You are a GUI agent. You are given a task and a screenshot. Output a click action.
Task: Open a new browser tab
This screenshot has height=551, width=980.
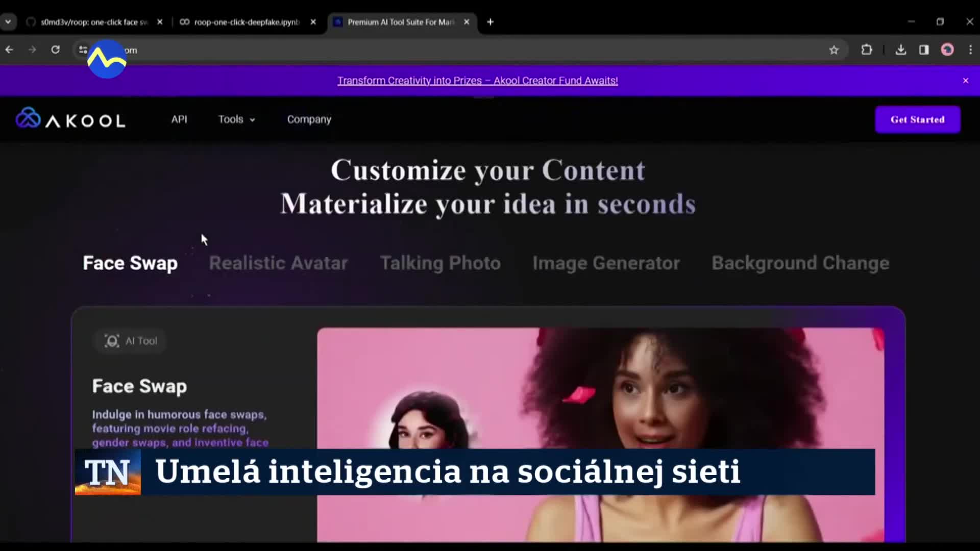coord(490,22)
